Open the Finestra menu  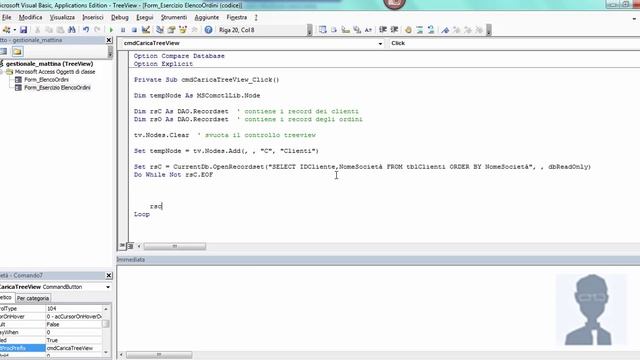237,18
